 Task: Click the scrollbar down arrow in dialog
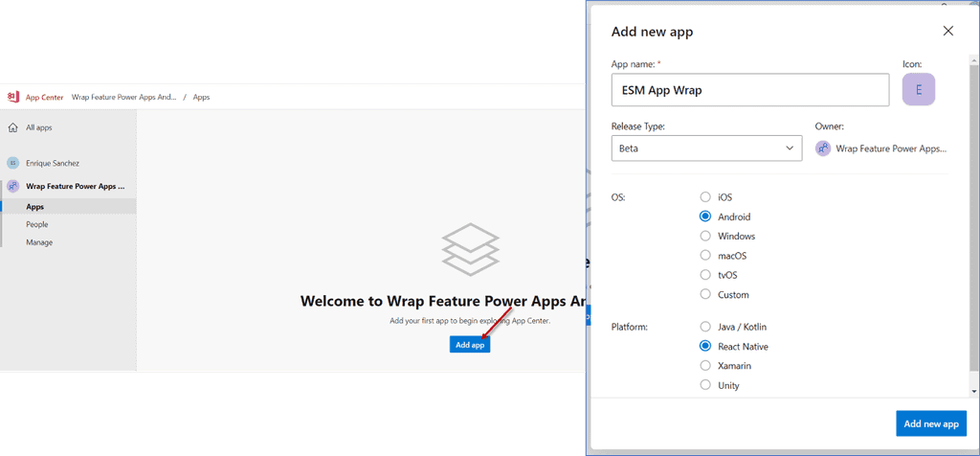pos(973,391)
